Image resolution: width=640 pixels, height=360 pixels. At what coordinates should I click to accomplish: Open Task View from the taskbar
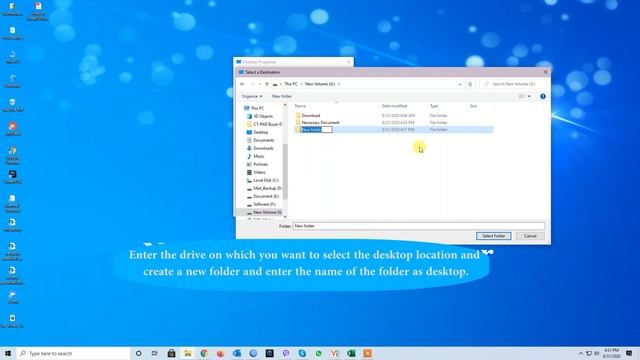(x=155, y=353)
